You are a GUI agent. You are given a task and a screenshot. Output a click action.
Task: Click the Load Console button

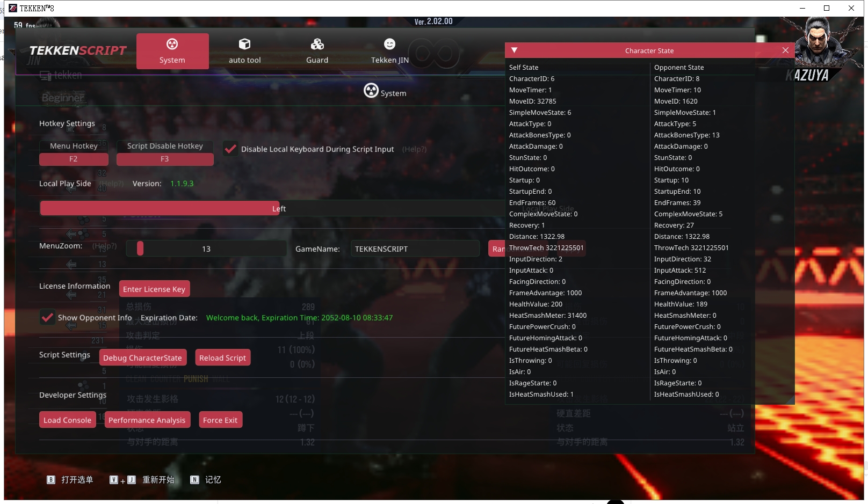(68, 420)
